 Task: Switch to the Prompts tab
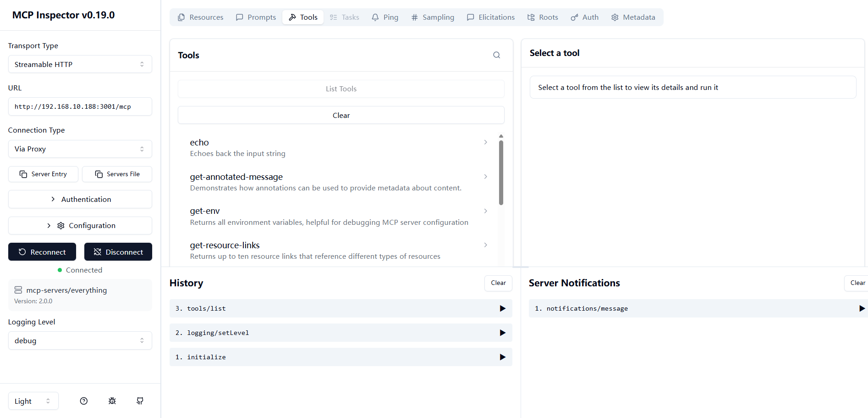pyautogui.click(x=256, y=17)
